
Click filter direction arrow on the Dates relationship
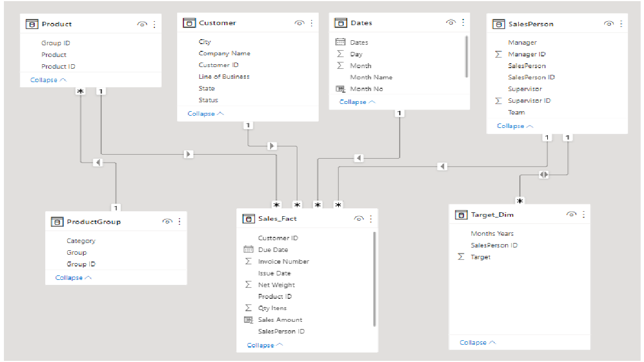click(359, 158)
